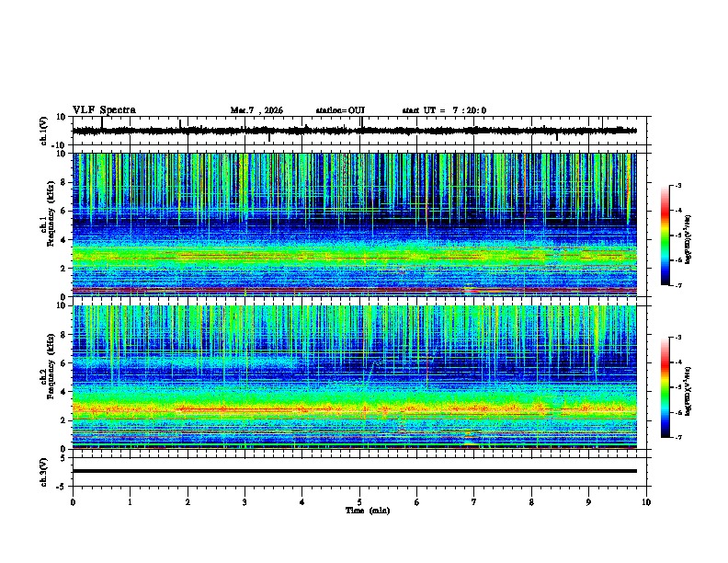Click the "station=OUI" header label
The height and width of the screenshot is (563, 728).
340,110
